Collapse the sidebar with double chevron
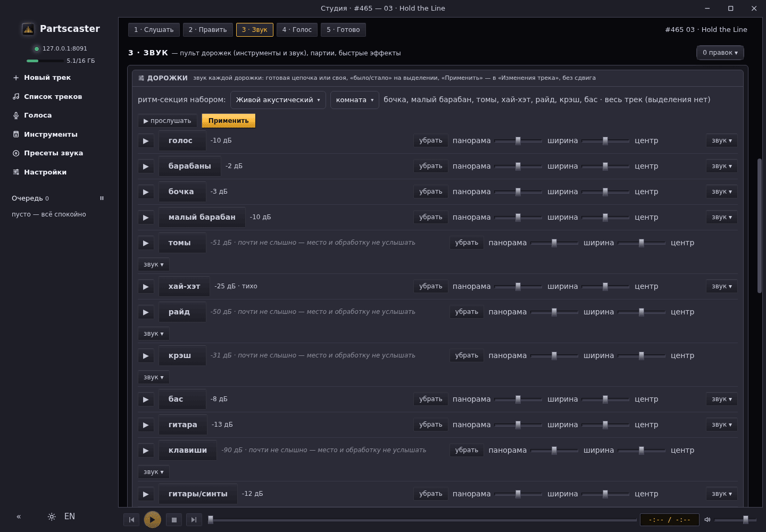The image size is (766, 532). (x=19, y=517)
